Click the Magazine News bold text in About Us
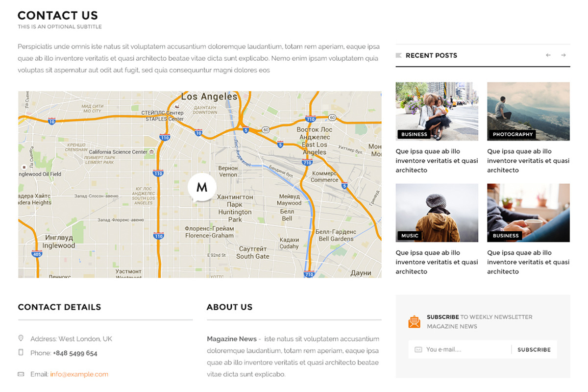Viewport: 588px width, 392px height. [x=232, y=339]
